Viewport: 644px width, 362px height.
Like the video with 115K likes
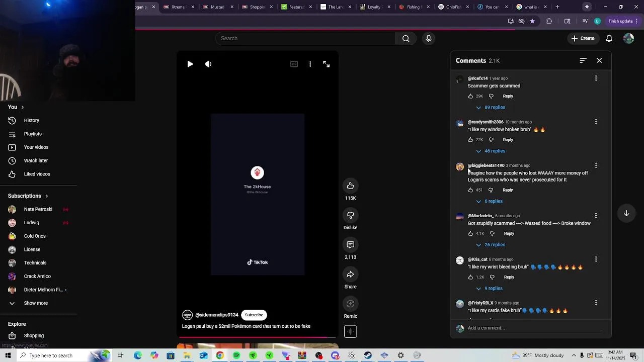pos(351,186)
